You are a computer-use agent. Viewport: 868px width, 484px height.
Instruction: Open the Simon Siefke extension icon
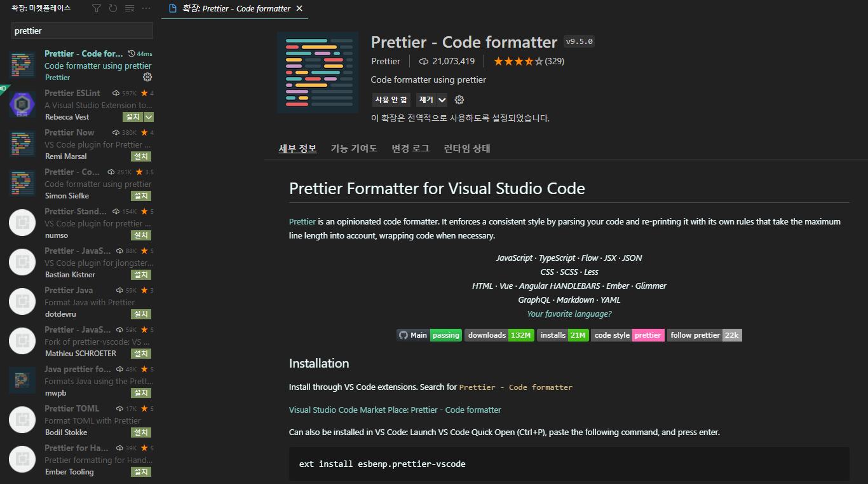22,183
